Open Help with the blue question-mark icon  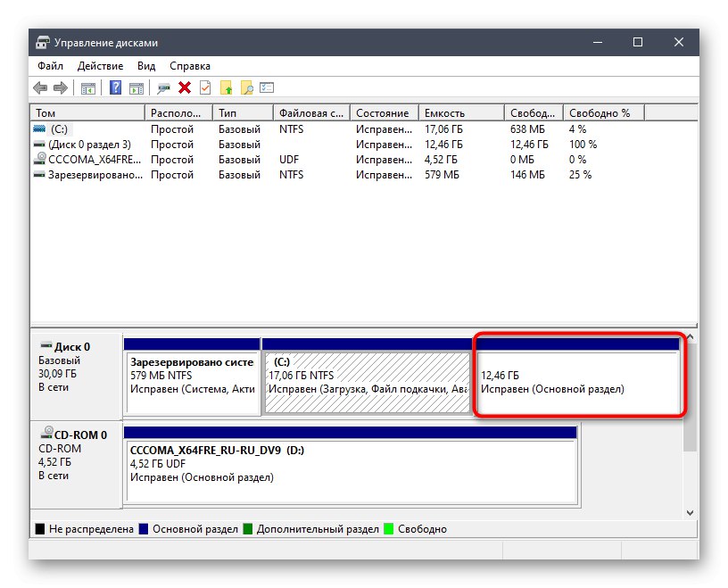point(116,87)
